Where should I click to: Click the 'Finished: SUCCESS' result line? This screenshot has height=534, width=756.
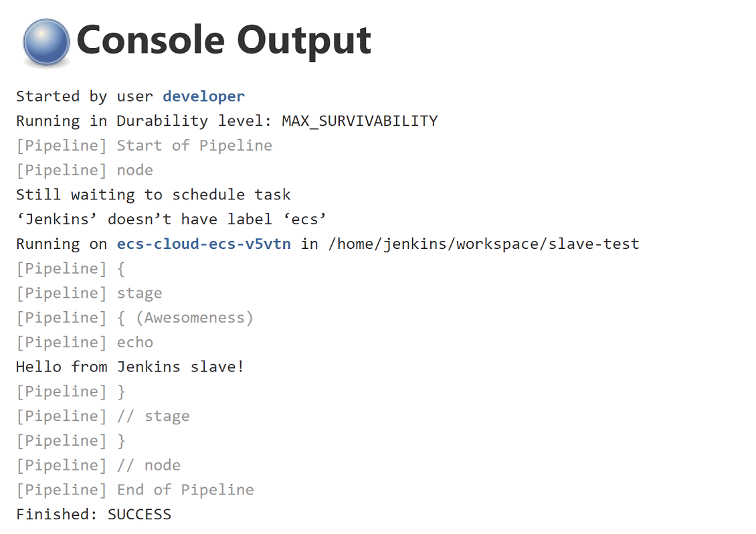[x=94, y=515]
